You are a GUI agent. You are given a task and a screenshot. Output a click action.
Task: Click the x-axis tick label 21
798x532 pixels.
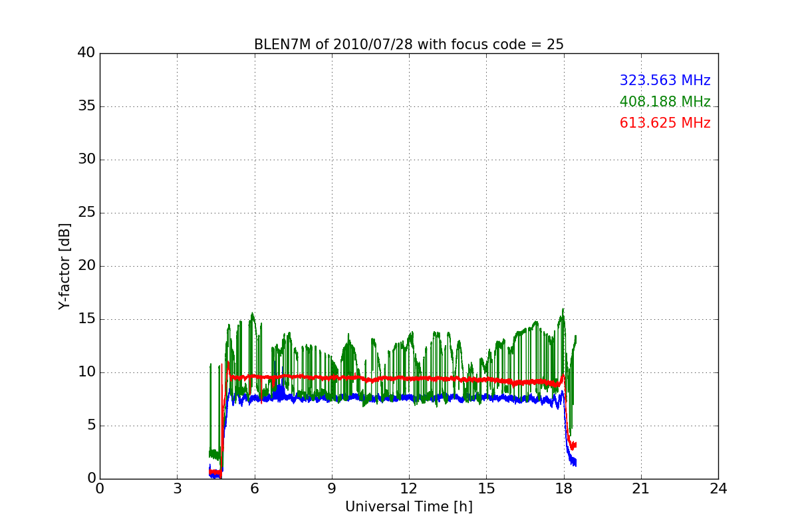pos(641,488)
